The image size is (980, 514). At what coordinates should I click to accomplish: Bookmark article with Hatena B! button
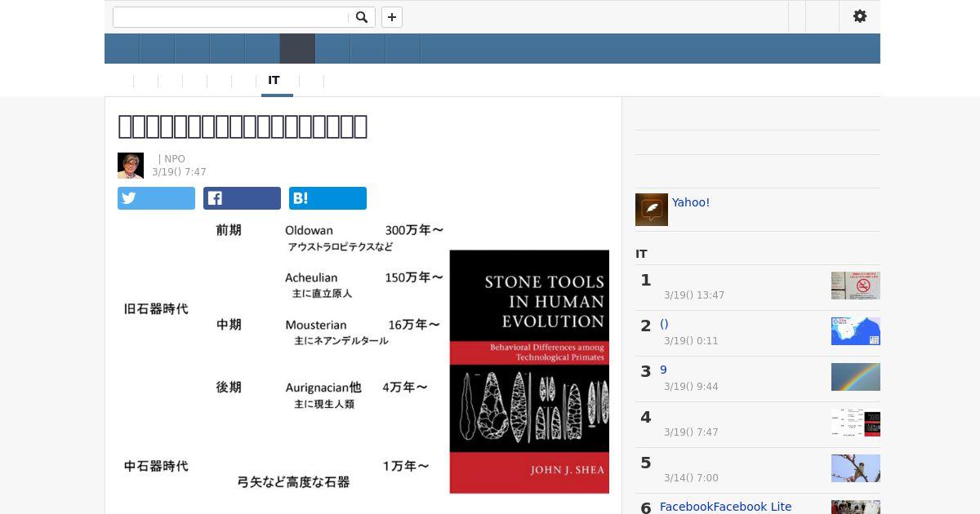pyautogui.click(x=327, y=198)
